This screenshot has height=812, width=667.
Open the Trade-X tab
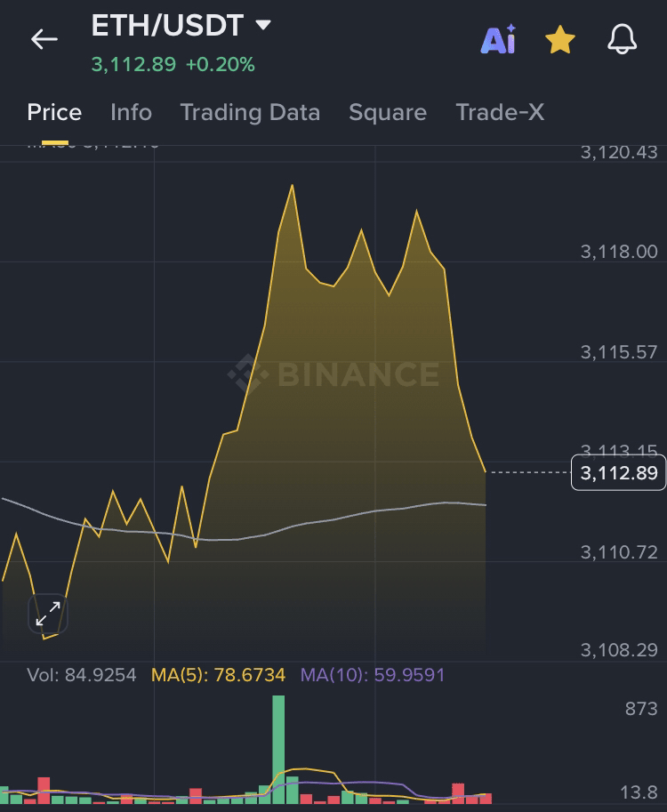pos(500,113)
